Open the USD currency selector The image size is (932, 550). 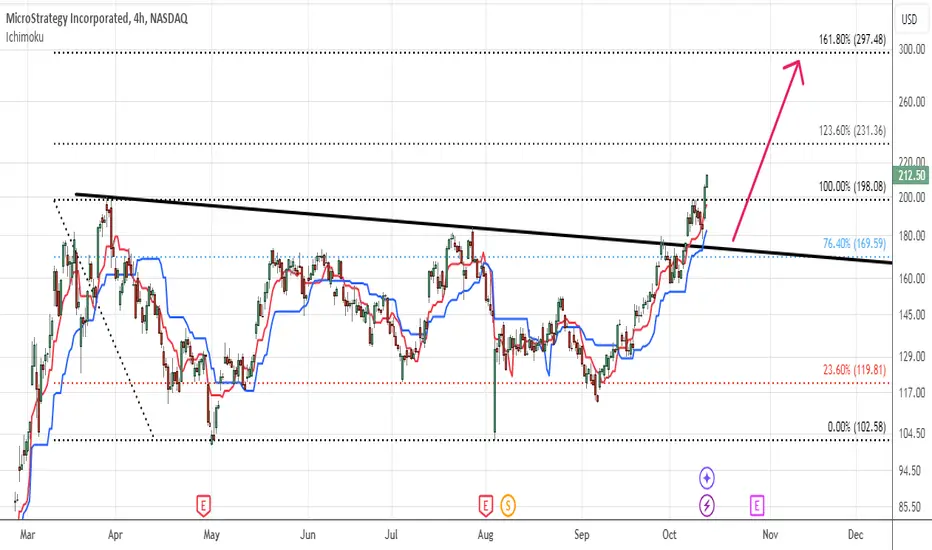(x=909, y=20)
